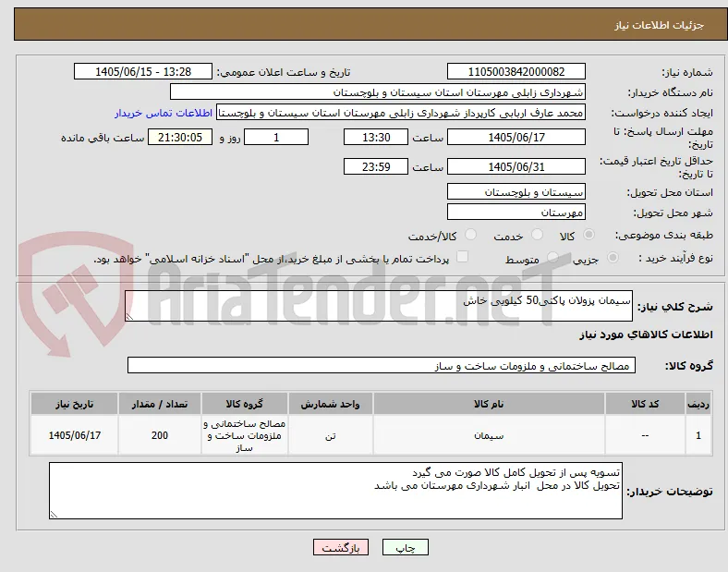The height and width of the screenshot is (572, 728).
Task: Click the ردیف column header
Action: [x=698, y=404]
